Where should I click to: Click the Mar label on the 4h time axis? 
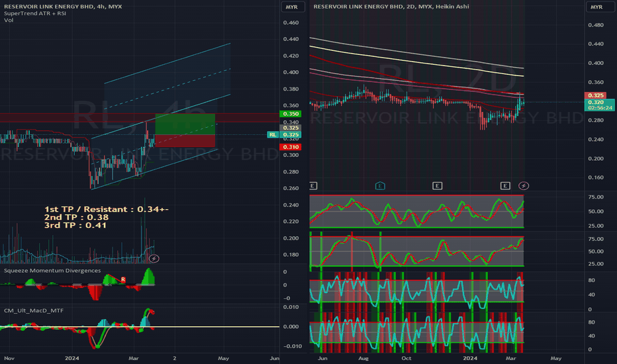[133, 358]
